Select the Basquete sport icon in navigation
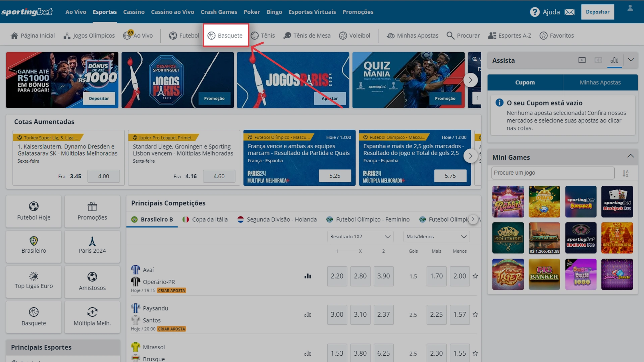The width and height of the screenshot is (644, 362). (x=212, y=35)
